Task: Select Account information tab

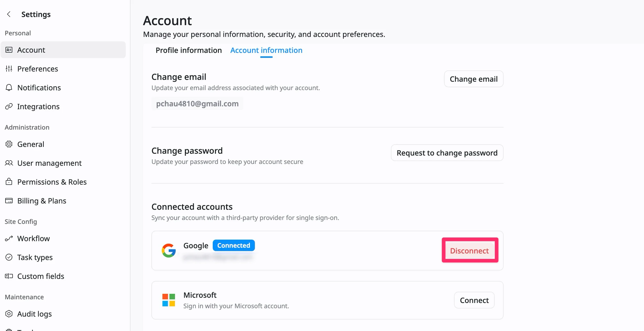Action: tap(266, 50)
